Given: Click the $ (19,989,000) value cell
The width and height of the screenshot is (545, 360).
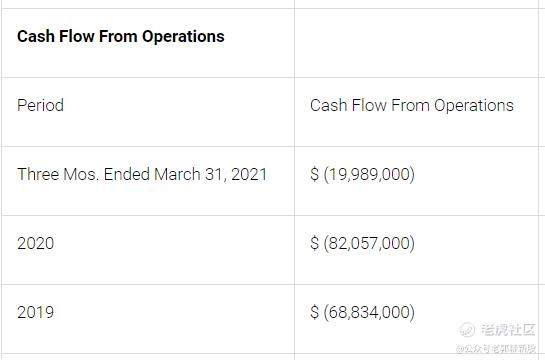Looking at the screenshot, I should point(416,181).
